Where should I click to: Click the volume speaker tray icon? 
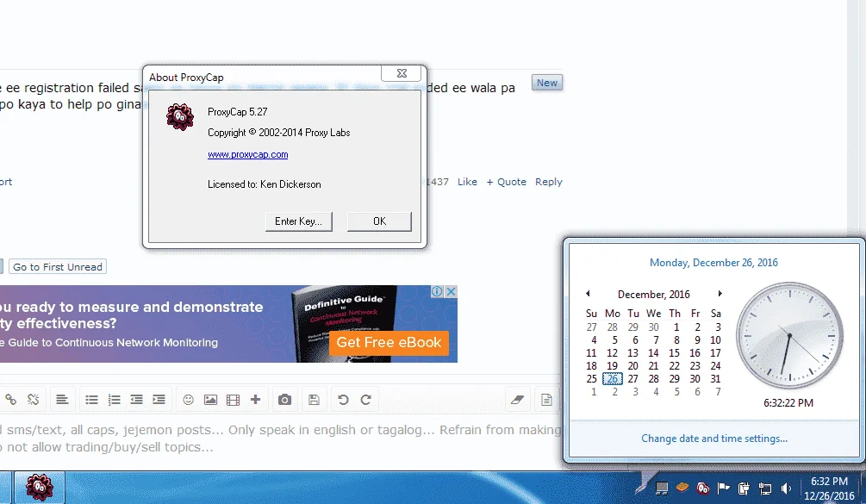point(786,488)
